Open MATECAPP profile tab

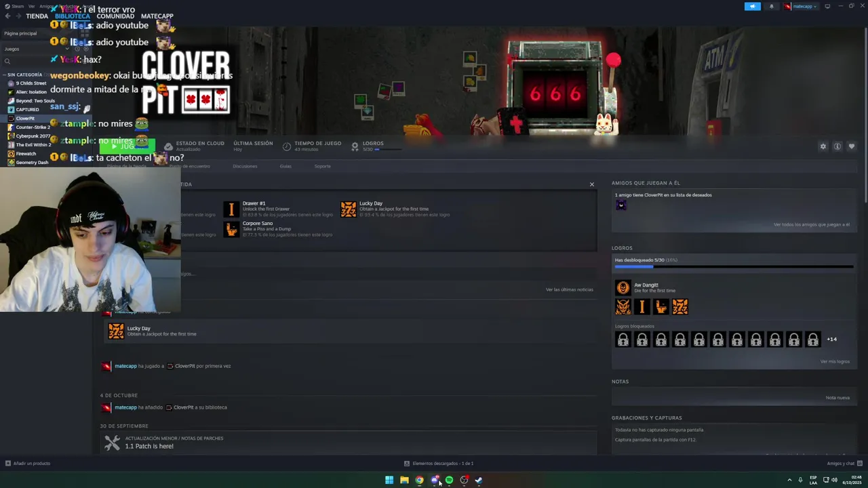[x=157, y=16]
